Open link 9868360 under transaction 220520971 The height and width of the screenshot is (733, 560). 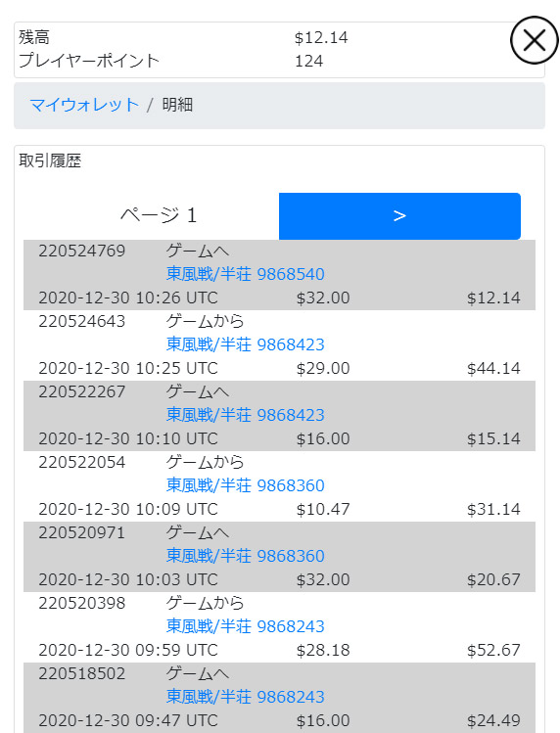point(245,556)
